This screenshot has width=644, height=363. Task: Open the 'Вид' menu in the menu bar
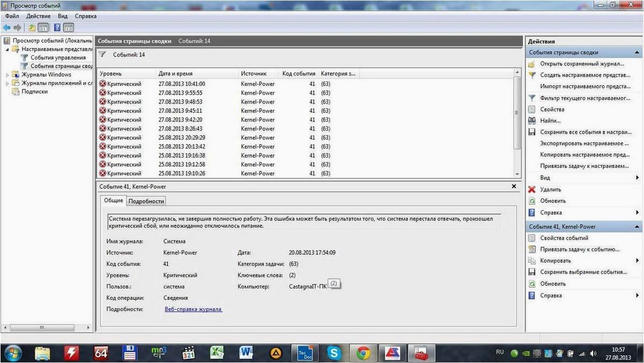point(63,16)
